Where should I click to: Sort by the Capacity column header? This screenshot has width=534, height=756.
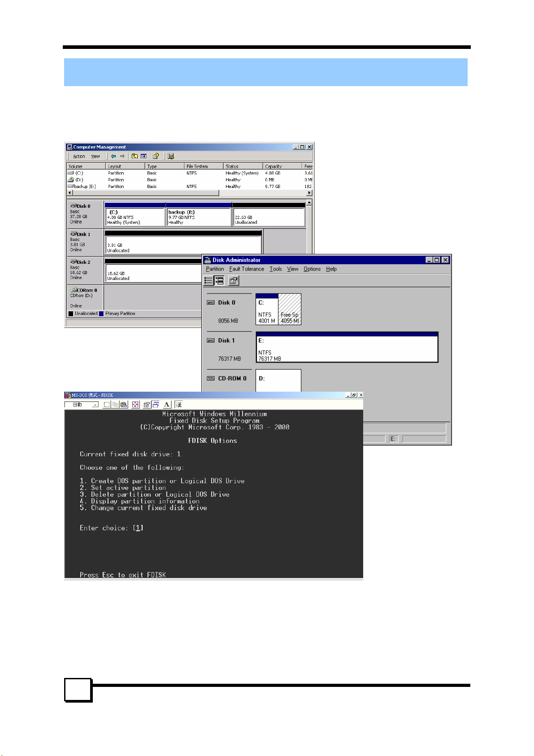click(282, 166)
